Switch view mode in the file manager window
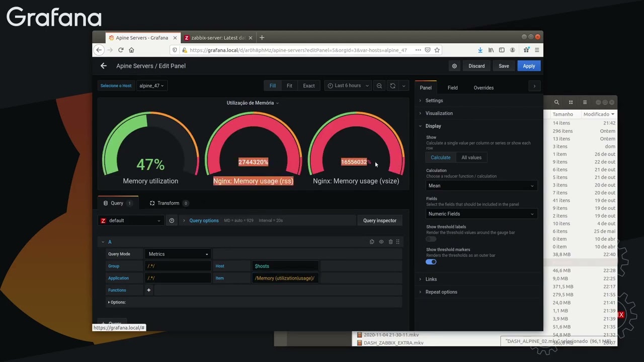Screen dimensions: 644x362 coord(571,102)
